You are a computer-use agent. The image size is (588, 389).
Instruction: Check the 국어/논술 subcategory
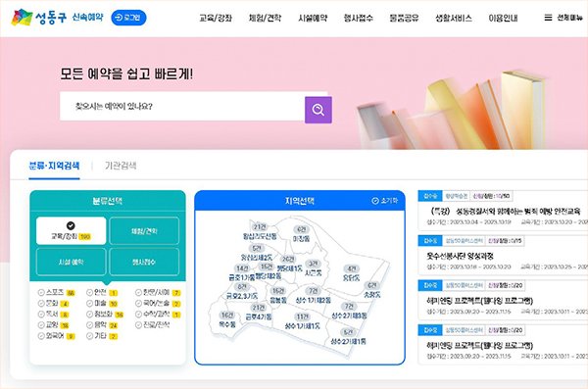158,303
